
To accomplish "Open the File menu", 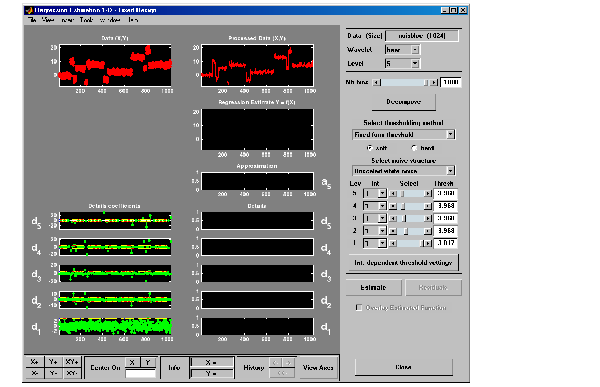I will click(32, 20).
